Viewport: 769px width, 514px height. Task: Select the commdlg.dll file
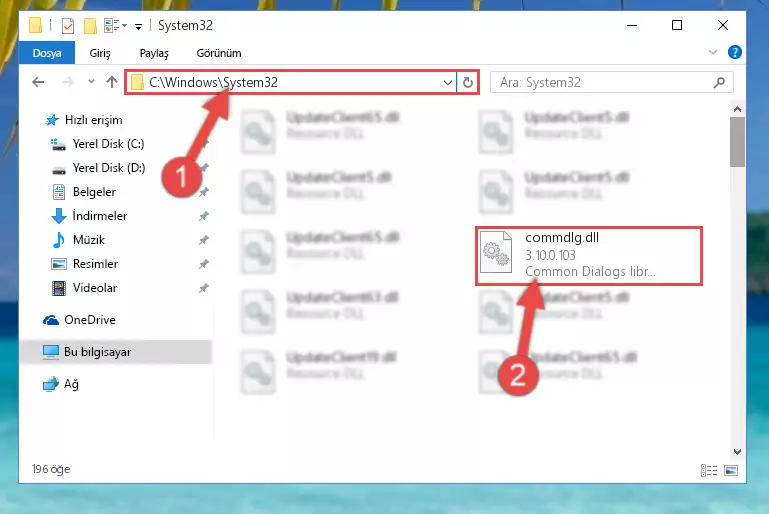point(589,256)
